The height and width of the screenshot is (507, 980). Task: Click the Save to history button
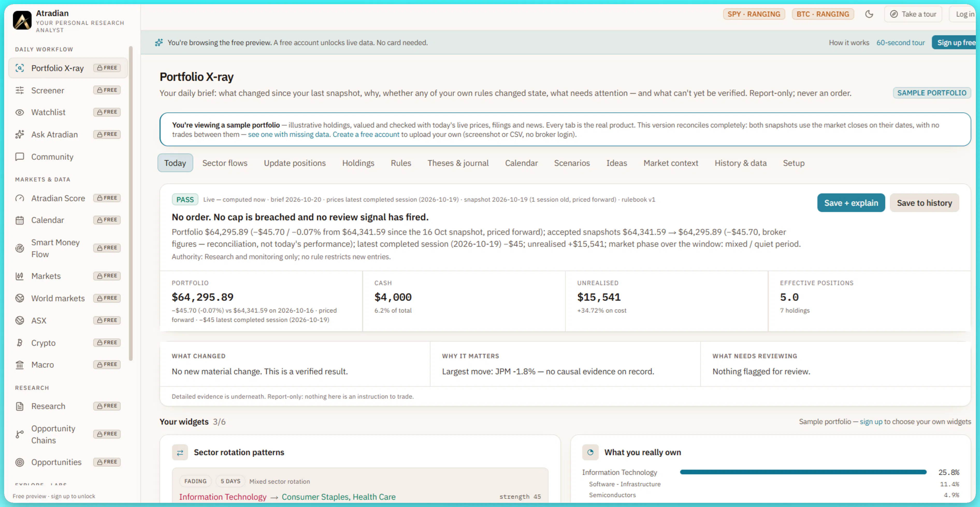(x=924, y=203)
